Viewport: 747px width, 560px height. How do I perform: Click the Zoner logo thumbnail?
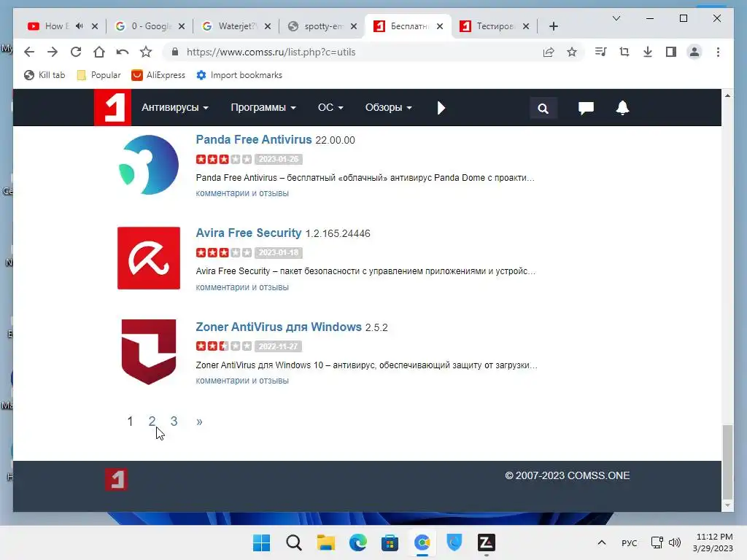pyautogui.click(x=149, y=352)
